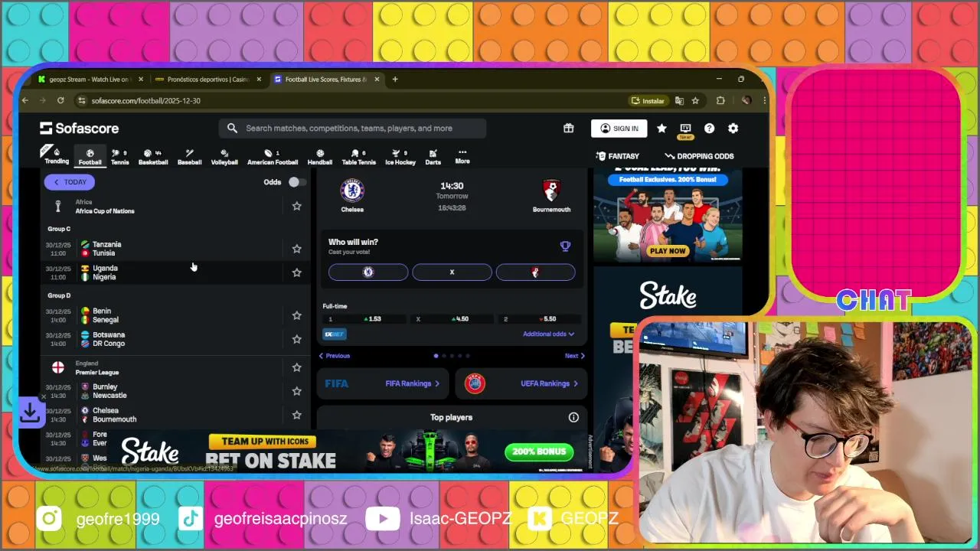Open the Basketball tab
The width and height of the screenshot is (980, 551).
(153, 156)
